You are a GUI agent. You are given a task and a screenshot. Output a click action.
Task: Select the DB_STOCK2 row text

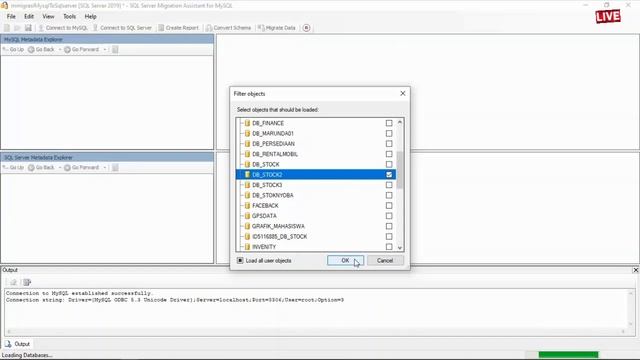(x=267, y=175)
